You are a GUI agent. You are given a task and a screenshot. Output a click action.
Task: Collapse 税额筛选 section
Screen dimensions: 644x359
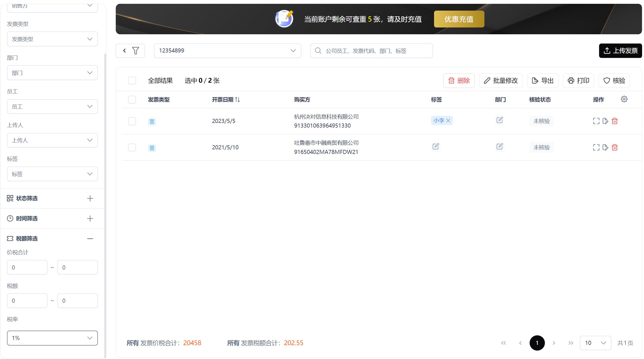click(90, 239)
